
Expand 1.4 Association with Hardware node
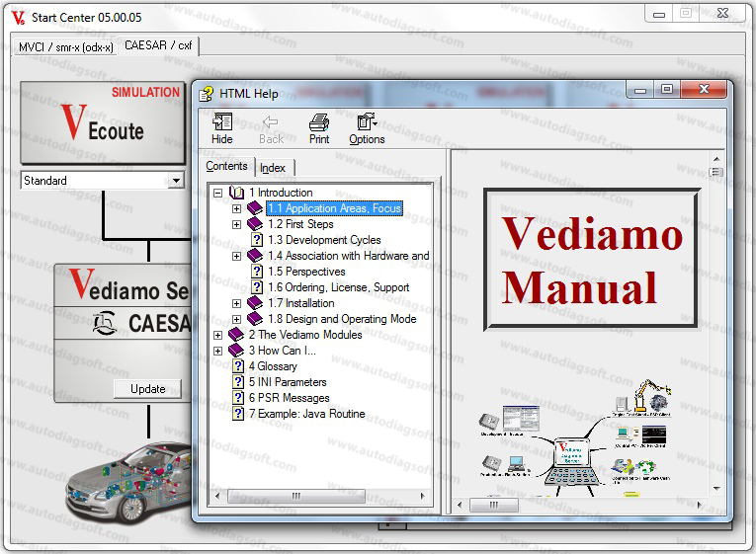(x=237, y=257)
